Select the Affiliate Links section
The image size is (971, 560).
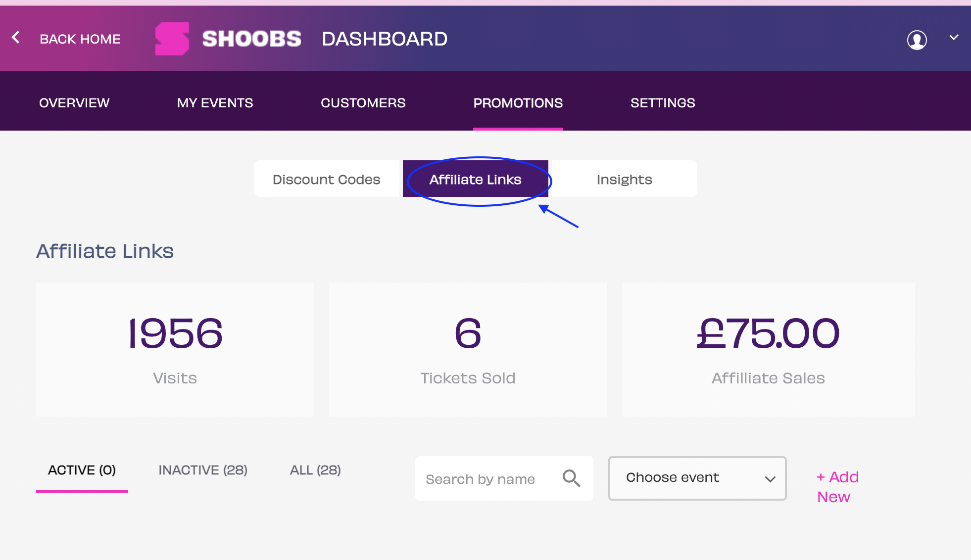475,179
